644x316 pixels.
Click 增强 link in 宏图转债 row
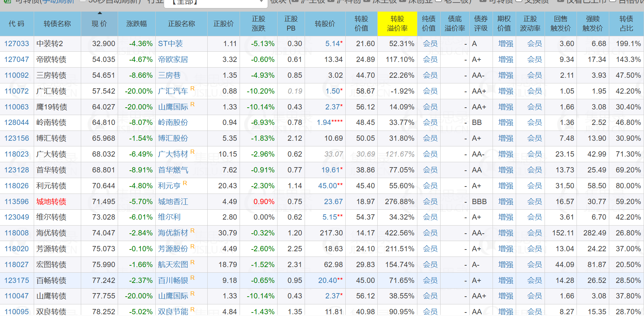[x=506, y=265]
